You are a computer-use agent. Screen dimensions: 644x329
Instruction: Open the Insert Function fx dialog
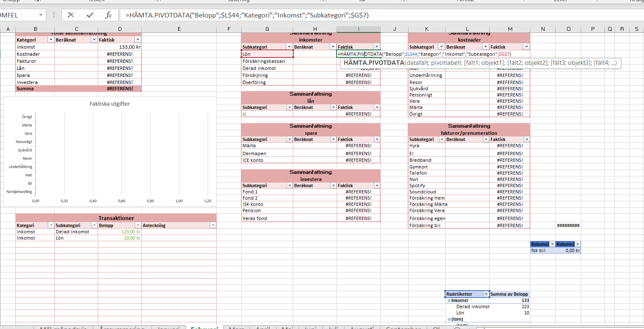pyautogui.click(x=109, y=15)
